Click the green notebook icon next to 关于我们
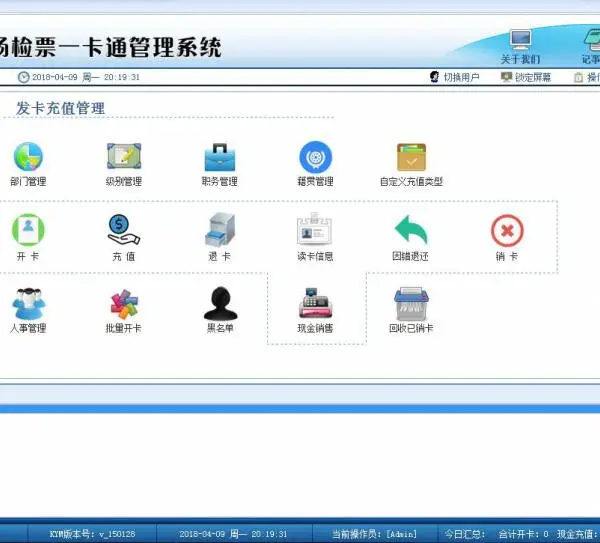The image size is (600, 543). point(592,41)
